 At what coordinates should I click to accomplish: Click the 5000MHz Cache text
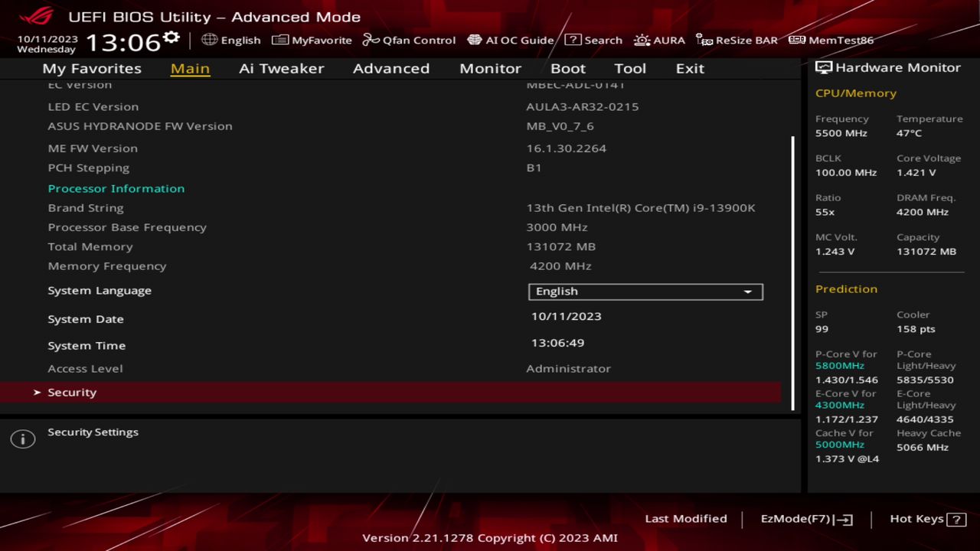pos(840,445)
